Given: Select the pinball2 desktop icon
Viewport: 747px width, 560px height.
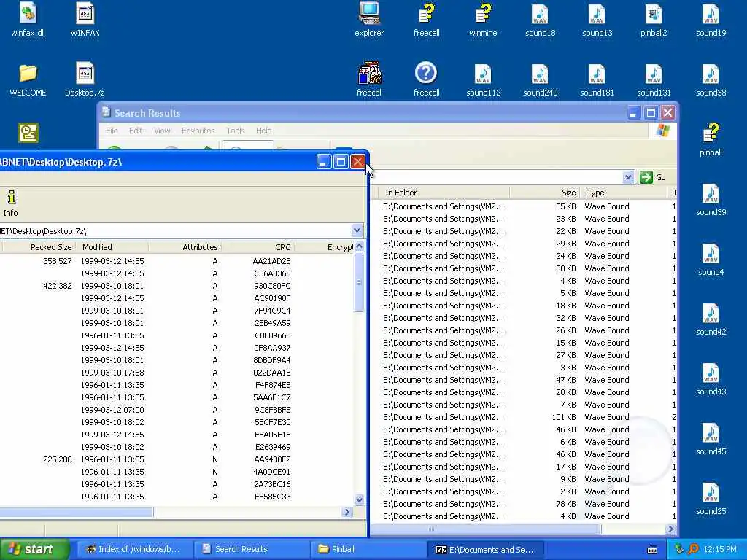Looking at the screenshot, I should 654,20.
